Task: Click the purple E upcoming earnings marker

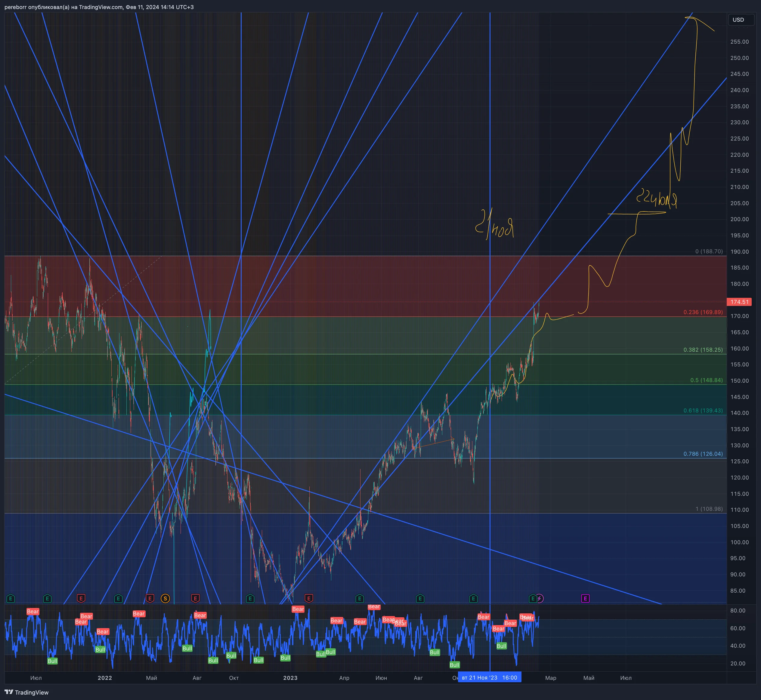Action: [585, 599]
